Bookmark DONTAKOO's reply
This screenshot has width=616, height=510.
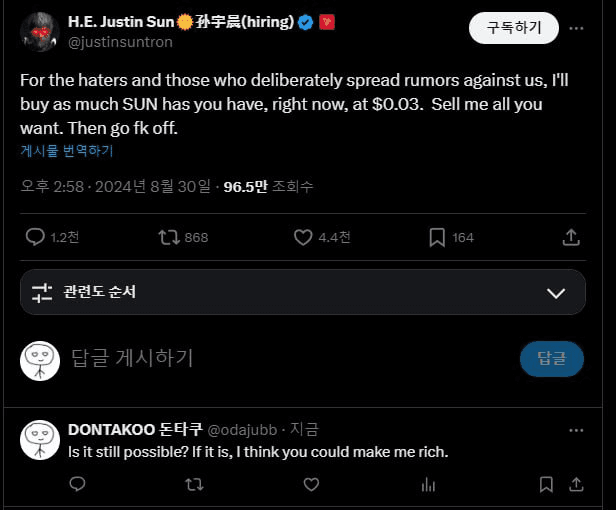[546, 484]
